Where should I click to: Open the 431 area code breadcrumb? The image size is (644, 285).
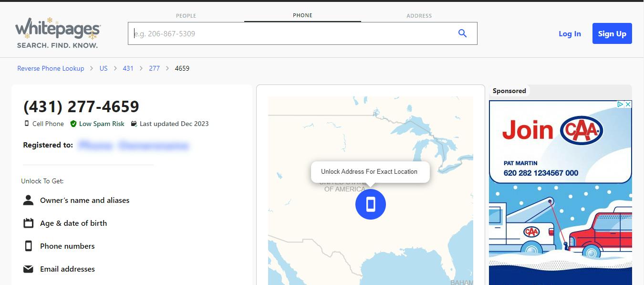(128, 68)
